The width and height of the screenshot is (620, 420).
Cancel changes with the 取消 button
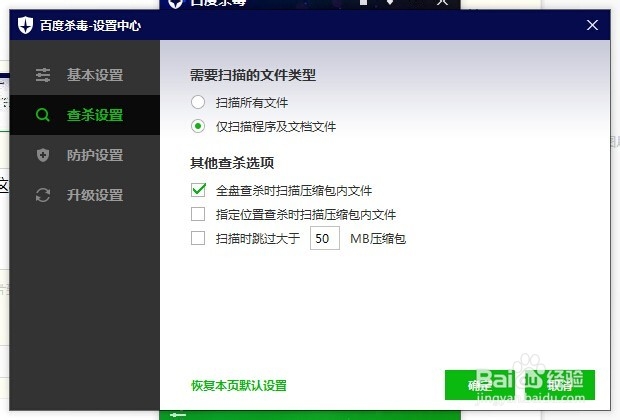point(560,385)
